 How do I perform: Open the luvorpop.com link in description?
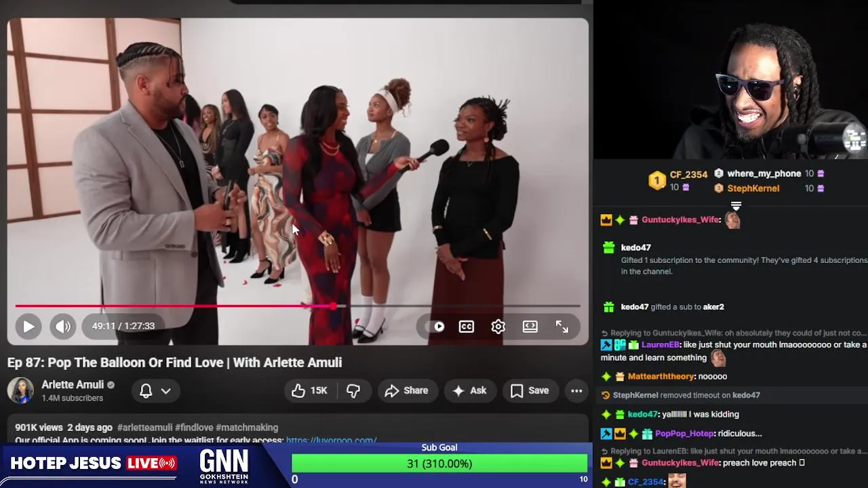click(331, 440)
